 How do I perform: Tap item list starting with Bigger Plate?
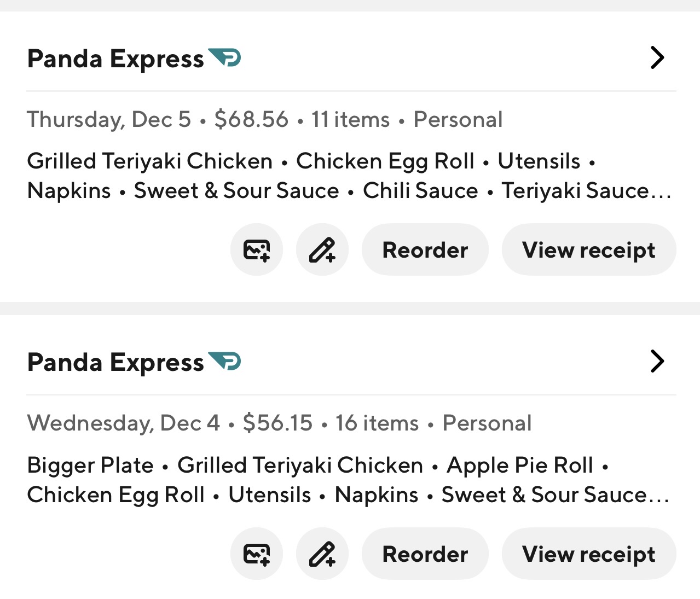click(x=348, y=480)
